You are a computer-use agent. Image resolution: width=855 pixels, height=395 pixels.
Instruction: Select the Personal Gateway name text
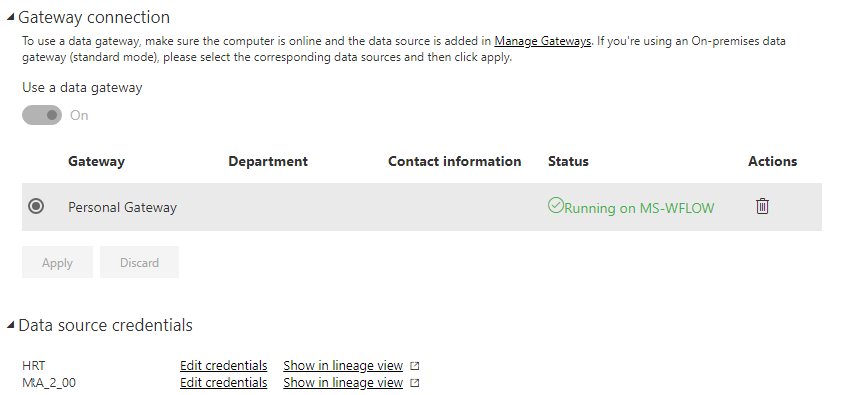point(123,207)
